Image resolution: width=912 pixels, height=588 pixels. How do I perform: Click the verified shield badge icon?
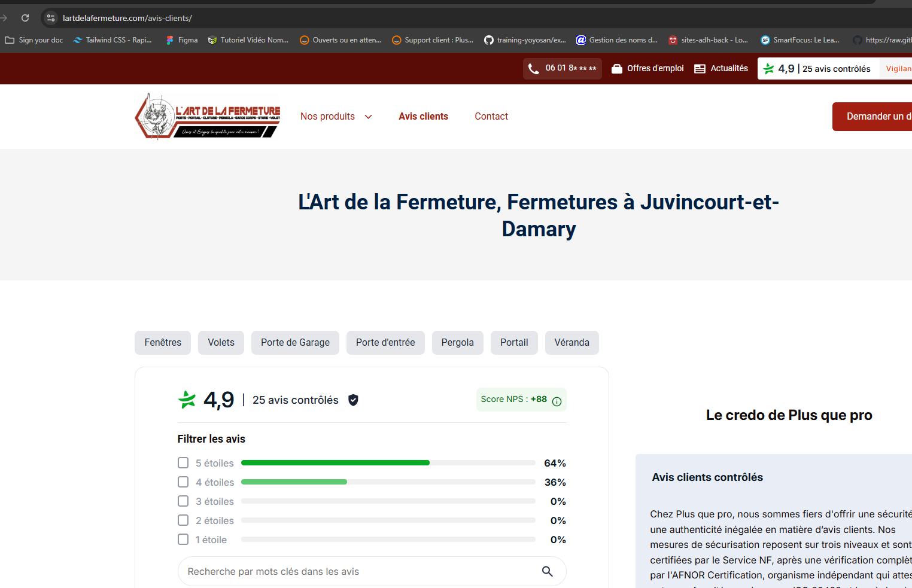[x=353, y=400]
